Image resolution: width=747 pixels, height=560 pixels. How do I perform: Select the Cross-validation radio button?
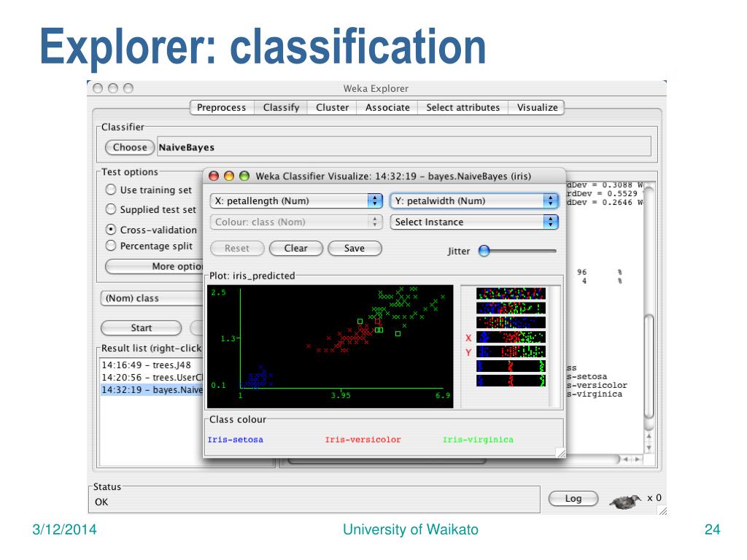click(111, 230)
